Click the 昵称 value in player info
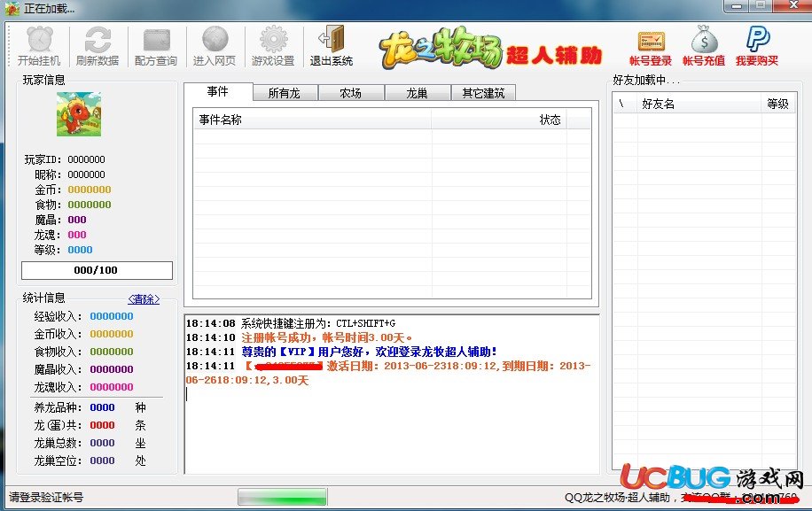812x511 pixels. (87, 174)
